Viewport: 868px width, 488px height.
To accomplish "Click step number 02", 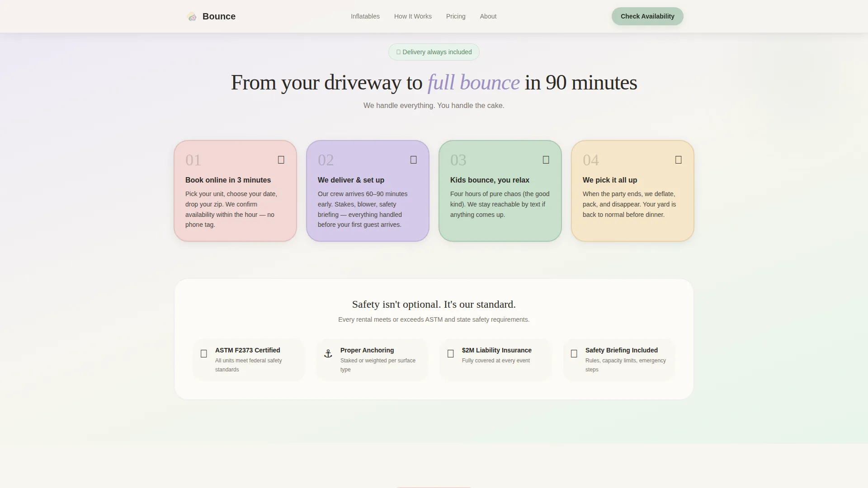I will (x=325, y=160).
